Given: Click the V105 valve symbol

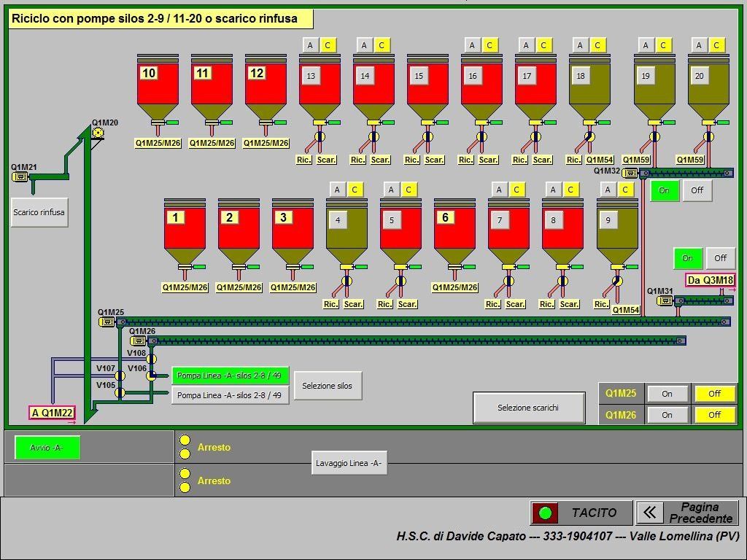Looking at the screenshot, I should click(x=120, y=393).
